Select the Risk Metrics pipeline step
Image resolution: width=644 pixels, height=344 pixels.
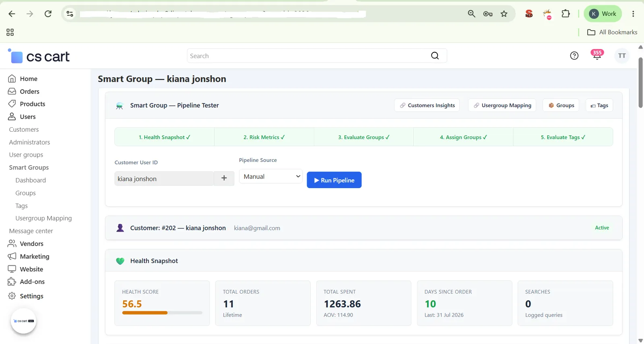[x=264, y=137]
